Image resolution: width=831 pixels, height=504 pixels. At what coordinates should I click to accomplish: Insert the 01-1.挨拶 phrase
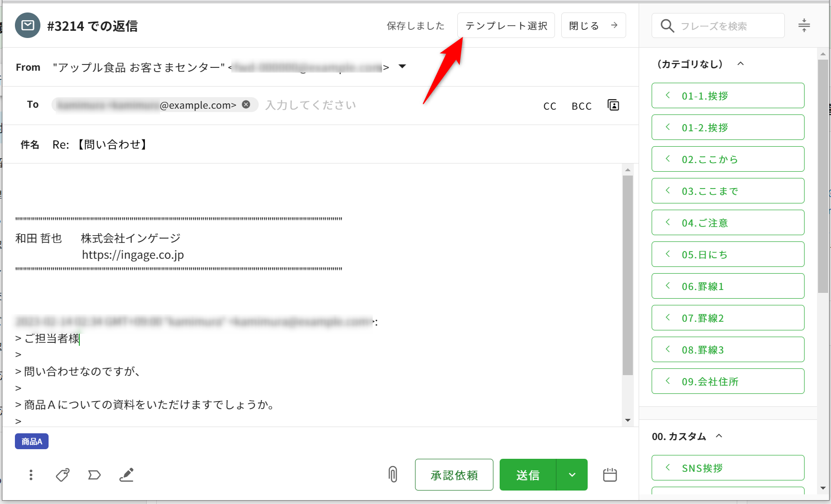[x=728, y=96]
